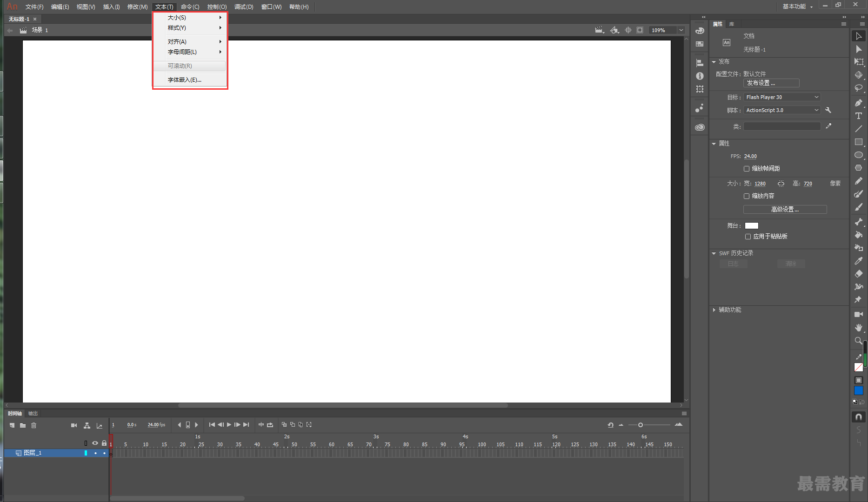Select the Camera tool
The height and width of the screenshot is (502, 868).
coord(859,314)
